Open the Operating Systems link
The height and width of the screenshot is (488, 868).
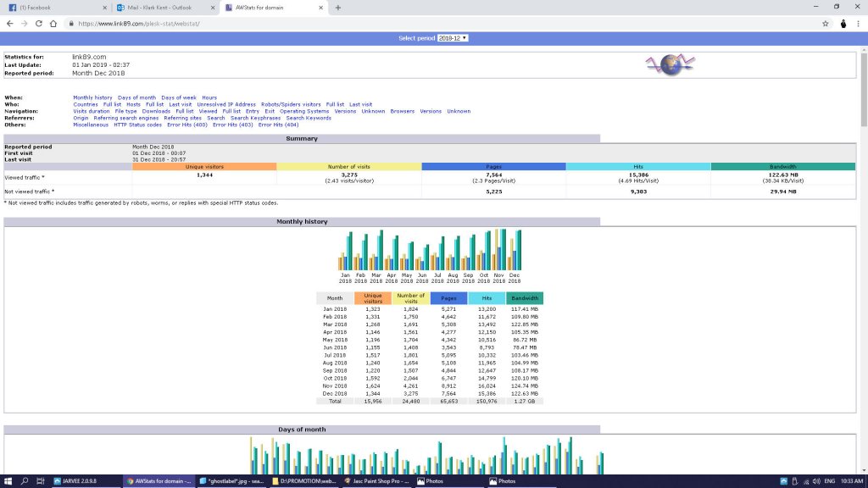[304, 111]
